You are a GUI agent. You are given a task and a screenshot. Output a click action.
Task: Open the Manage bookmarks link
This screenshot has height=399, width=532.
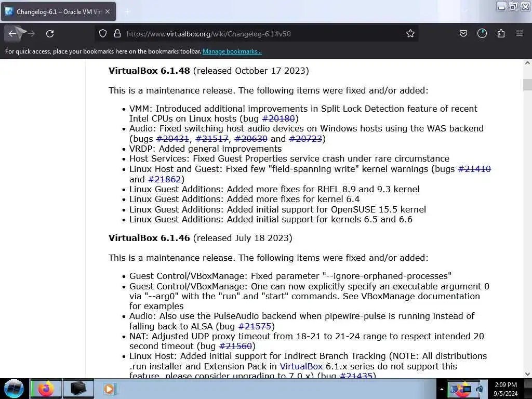(x=232, y=51)
